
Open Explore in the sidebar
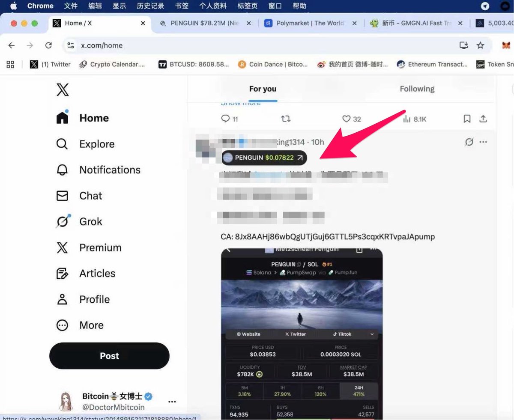pyautogui.click(x=85, y=144)
